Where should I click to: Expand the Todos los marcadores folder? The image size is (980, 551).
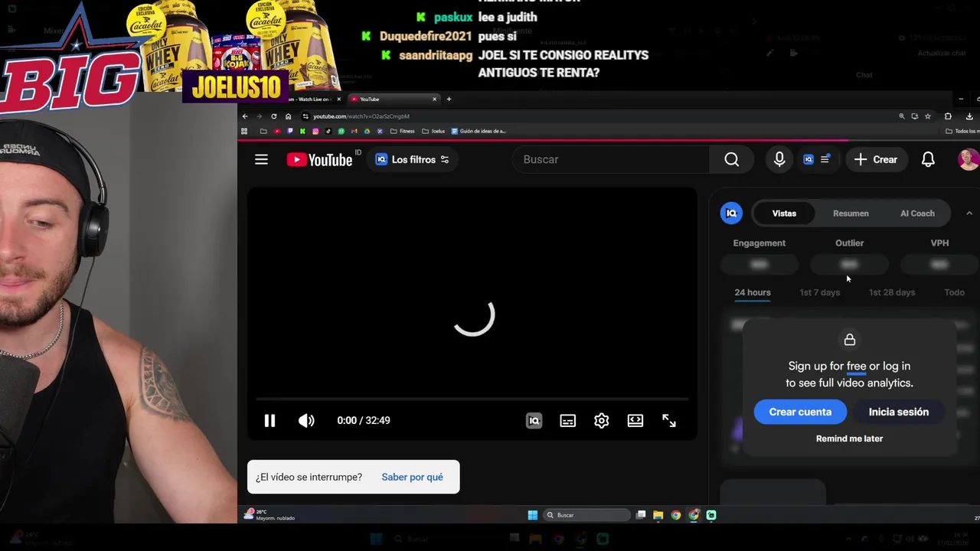963,131
